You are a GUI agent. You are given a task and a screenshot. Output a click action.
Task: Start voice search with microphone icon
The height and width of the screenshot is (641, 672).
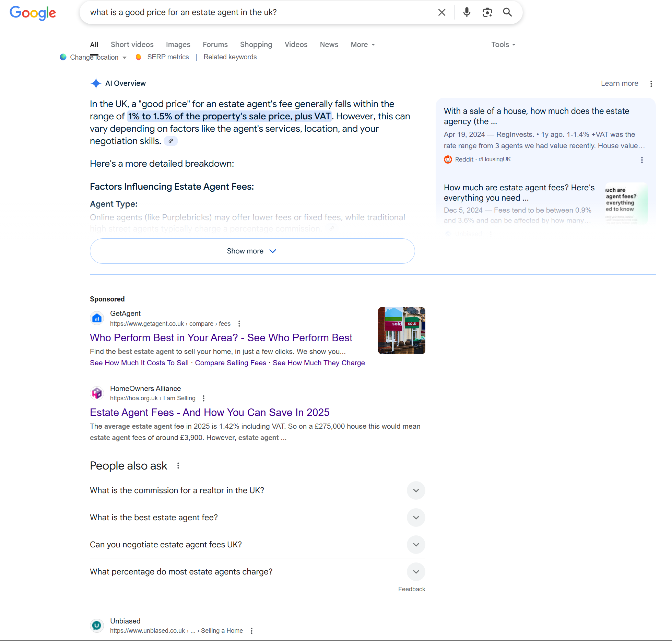pyautogui.click(x=467, y=12)
